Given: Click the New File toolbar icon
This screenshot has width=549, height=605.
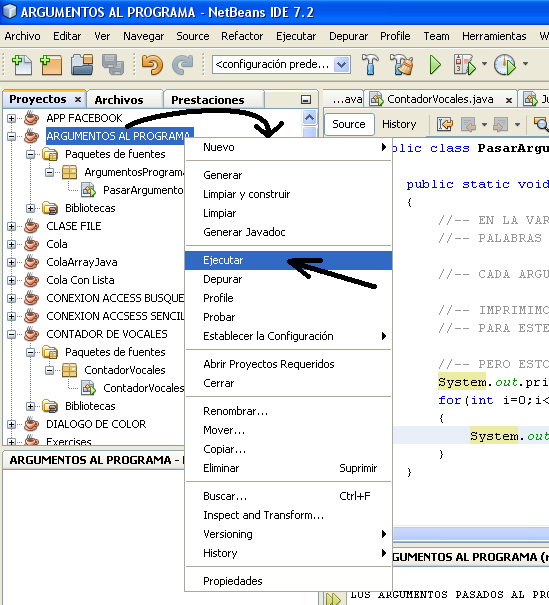Looking at the screenshot, I should point(22,64).
